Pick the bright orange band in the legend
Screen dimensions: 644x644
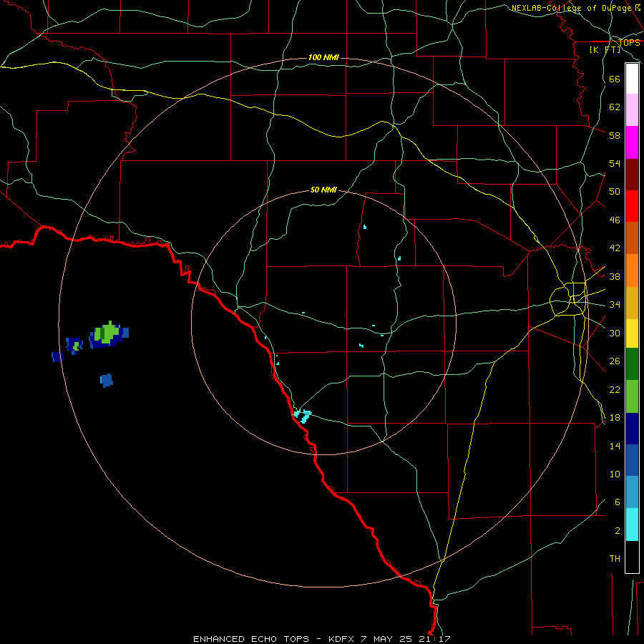632,270
